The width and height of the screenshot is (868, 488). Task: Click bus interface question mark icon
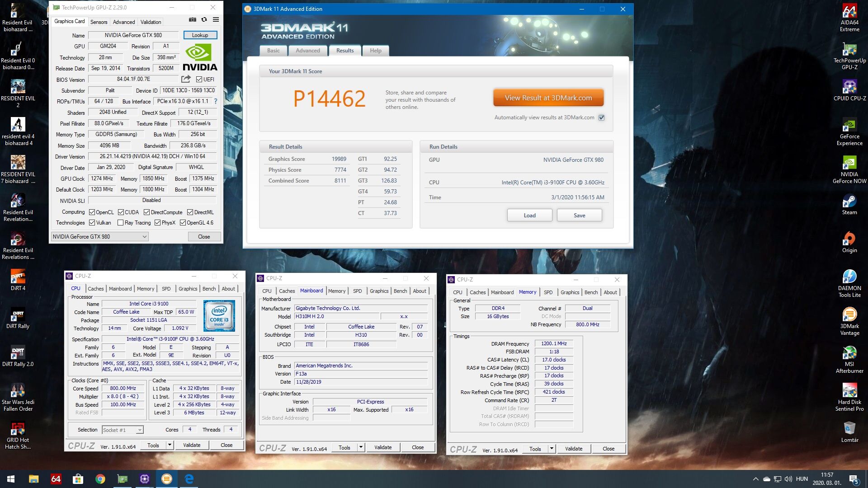click(x=216, y=101)
